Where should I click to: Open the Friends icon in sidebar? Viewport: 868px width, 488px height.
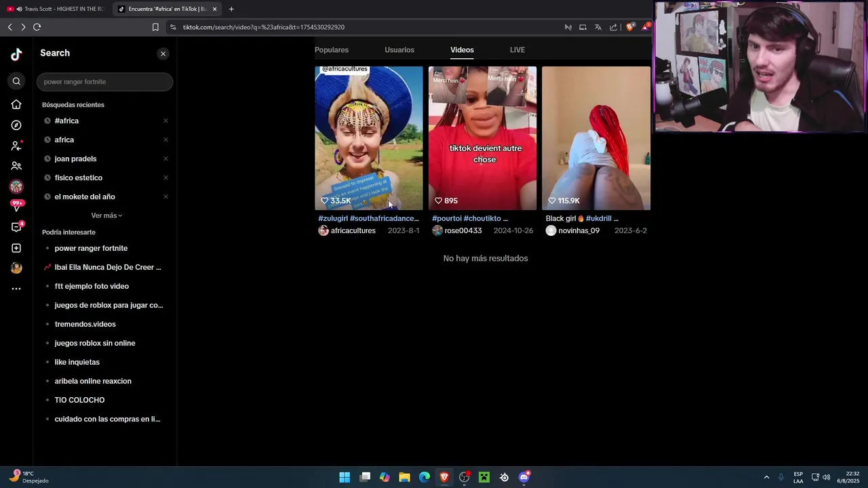[16, 166]
